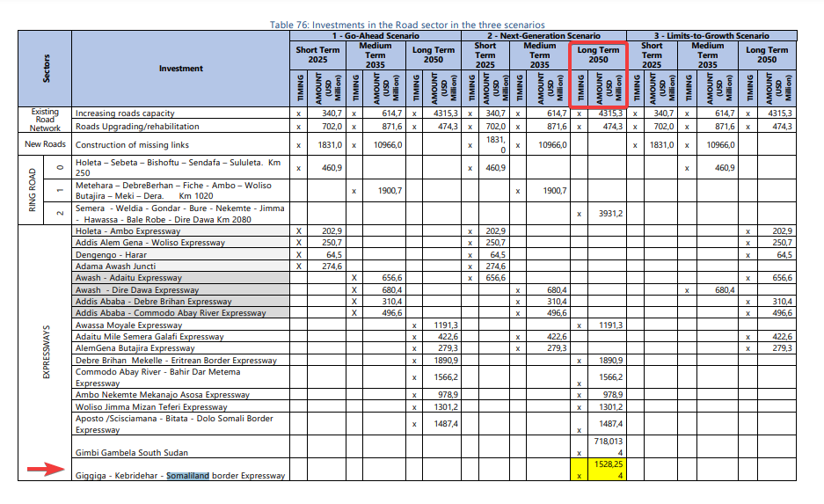Select 'Roads Upgrading/rehabilitation' row label
The width and height of the screenshot is (824, 504).
pos(137,126)
